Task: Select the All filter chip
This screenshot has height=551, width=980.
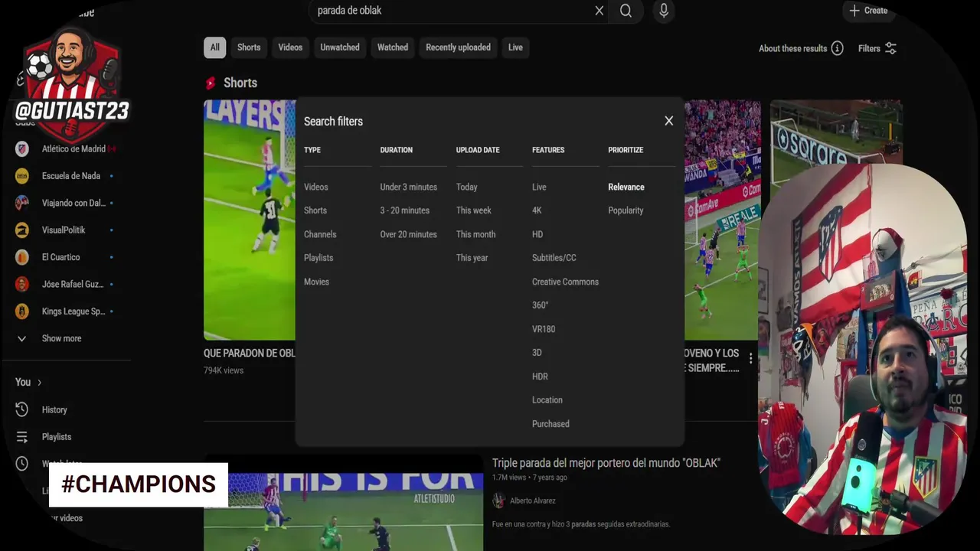Action: pyautogui.click(x=214, y=47)
